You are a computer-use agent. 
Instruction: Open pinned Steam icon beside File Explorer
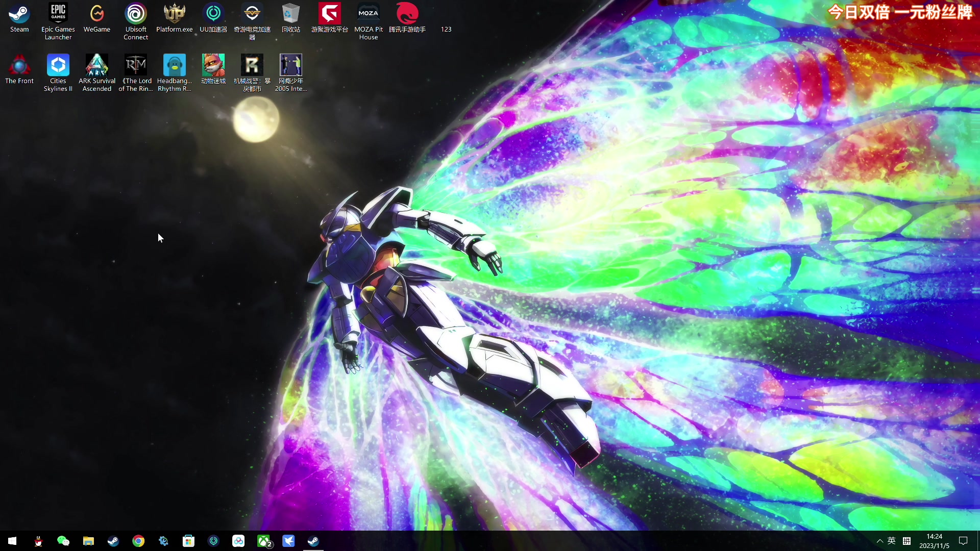[x=113, y=541]
